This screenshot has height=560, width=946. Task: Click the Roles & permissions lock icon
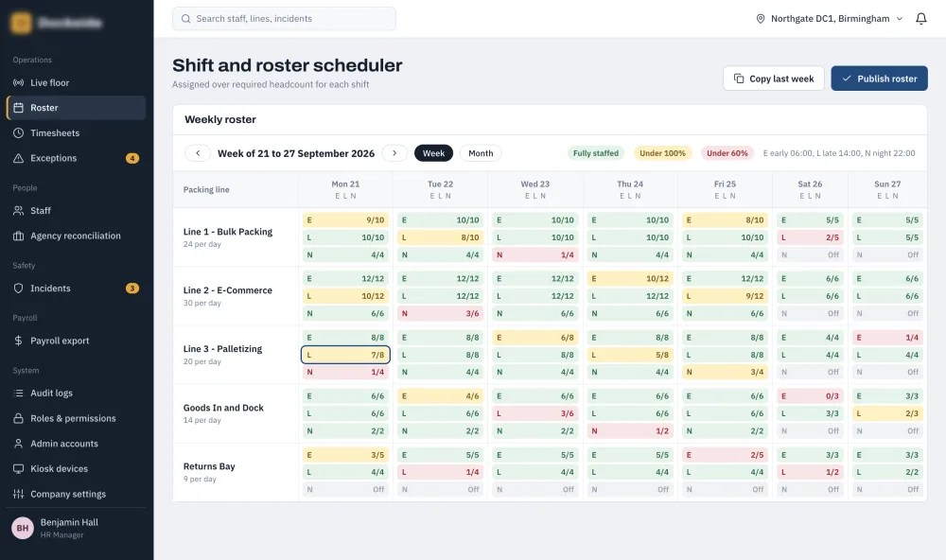point(19,418)
